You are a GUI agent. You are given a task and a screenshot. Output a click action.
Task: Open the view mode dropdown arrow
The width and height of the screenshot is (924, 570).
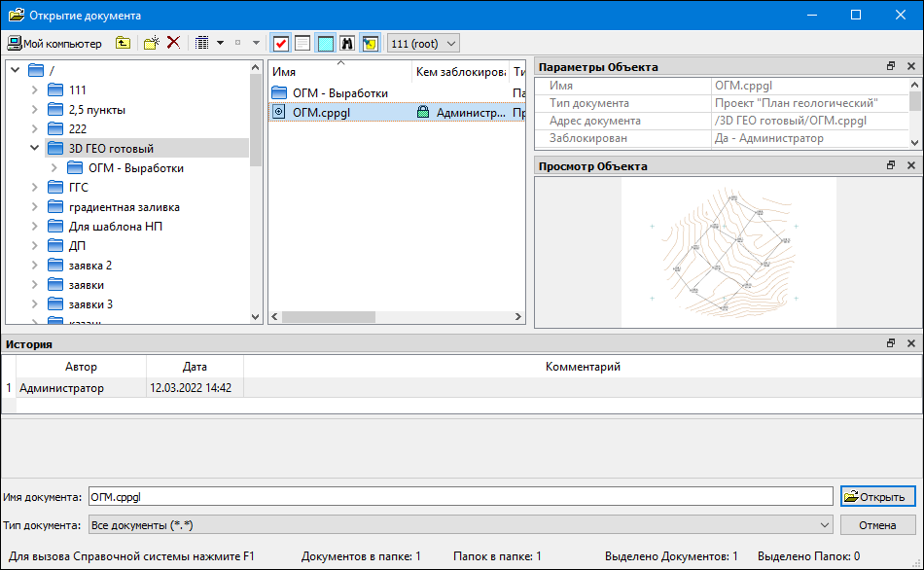coord(220,43)
